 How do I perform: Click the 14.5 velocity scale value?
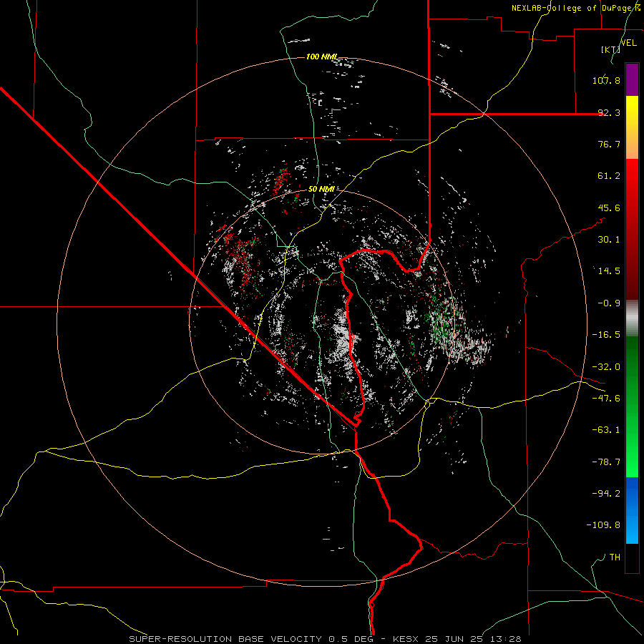click(609, 271)
